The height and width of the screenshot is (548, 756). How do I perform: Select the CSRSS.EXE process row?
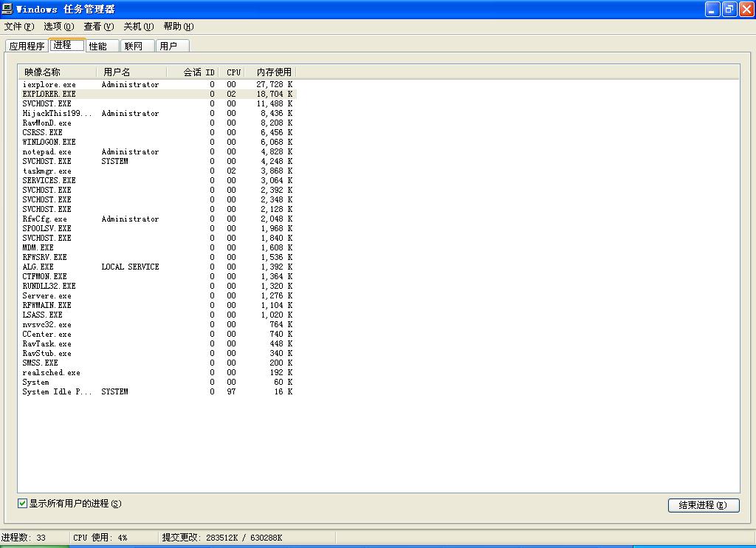(x=158, y=133)
